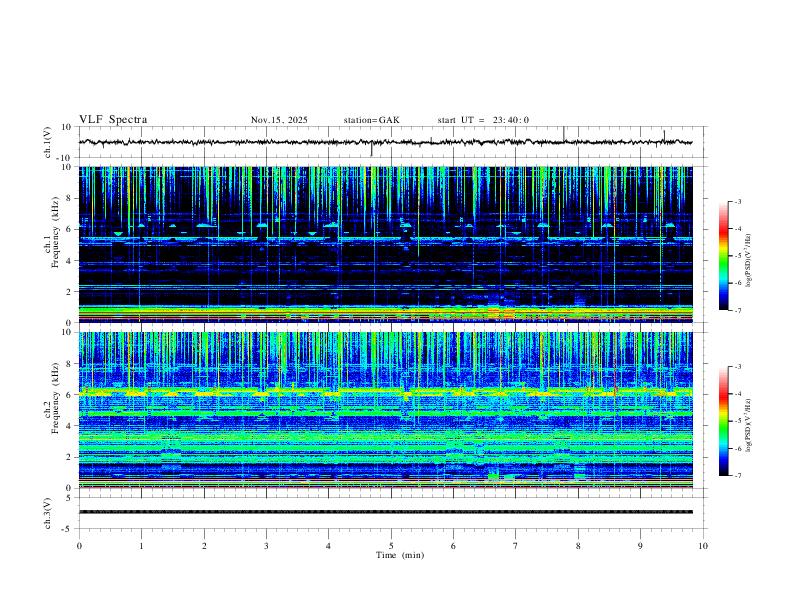Screen dimensions: 792x612
Task: Click the '-7' tick on ch.2 color bar
Action: tap(737, 476)
